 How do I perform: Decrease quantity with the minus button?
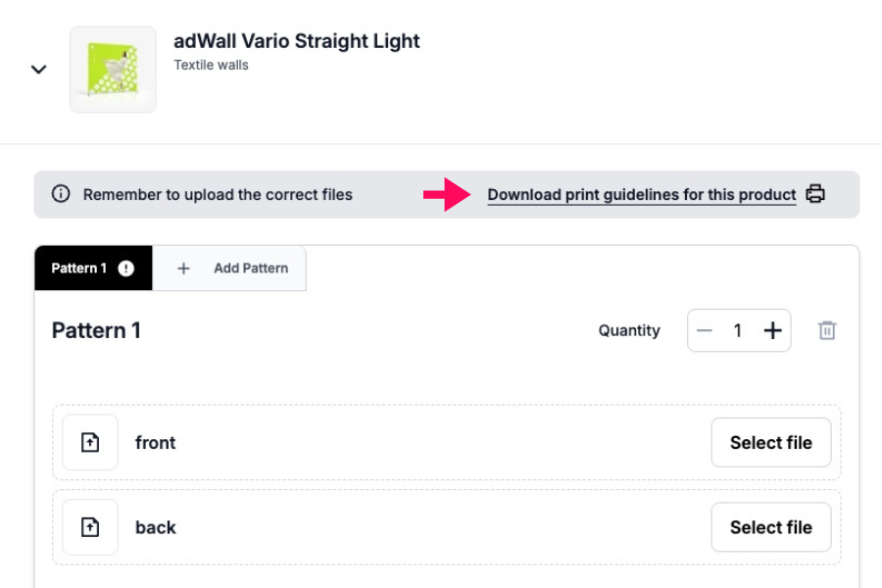coord(705,331)
